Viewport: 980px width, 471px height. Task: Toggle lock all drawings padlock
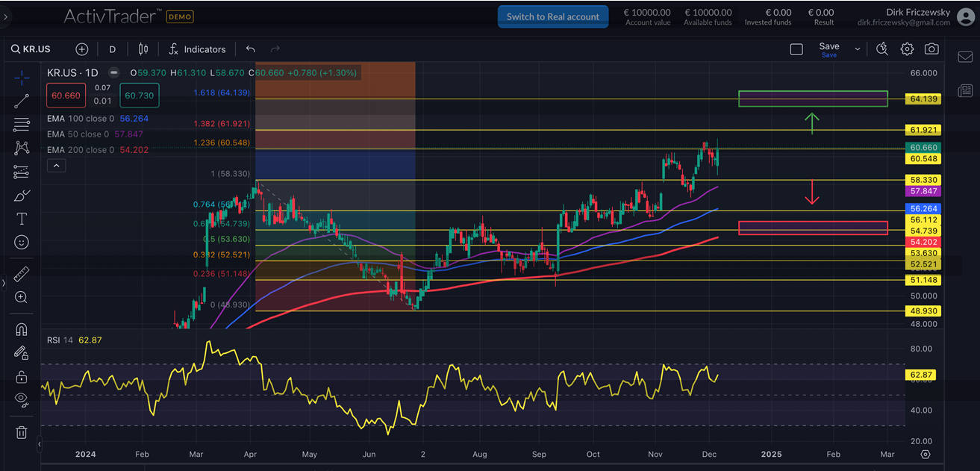(22, 377)
